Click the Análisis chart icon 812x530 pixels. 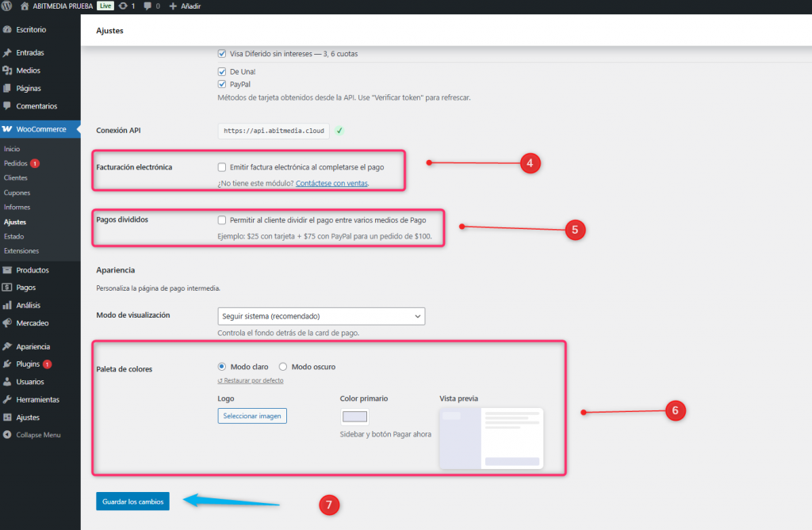pos(8,305)
